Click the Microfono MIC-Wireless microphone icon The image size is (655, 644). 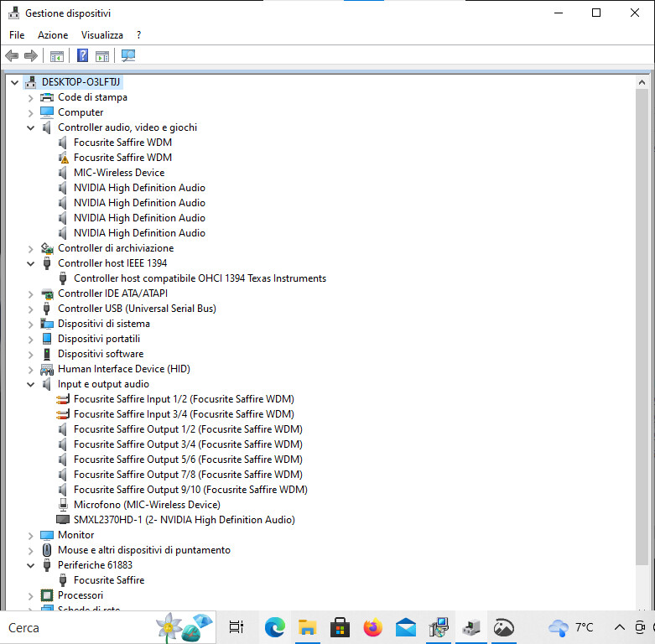pyautogui.click(x=63, y=505)
